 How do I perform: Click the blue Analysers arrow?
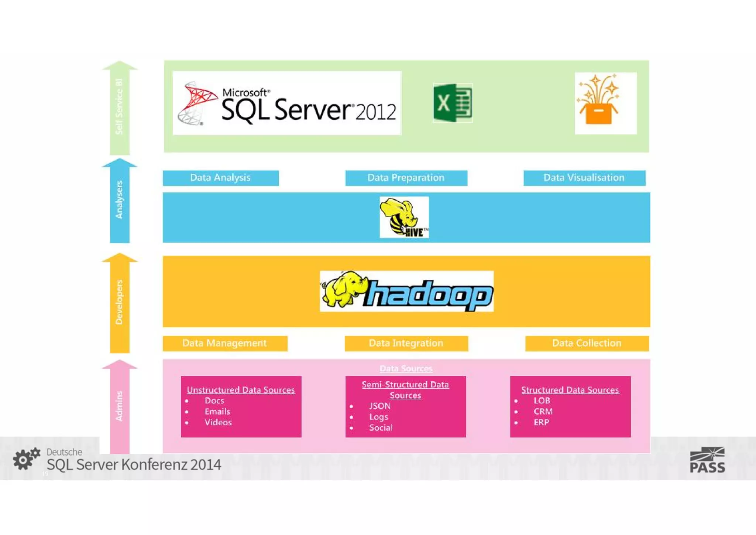coord(119,200)
